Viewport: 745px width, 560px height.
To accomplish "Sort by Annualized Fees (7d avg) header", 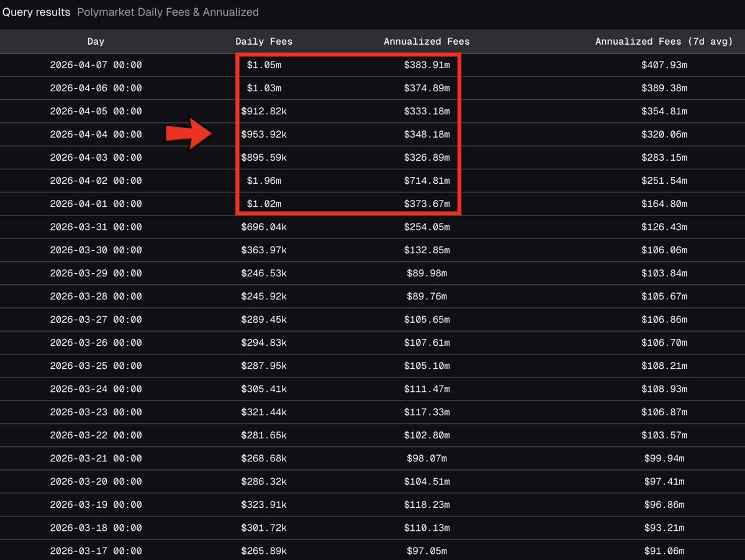I will 664,42.
